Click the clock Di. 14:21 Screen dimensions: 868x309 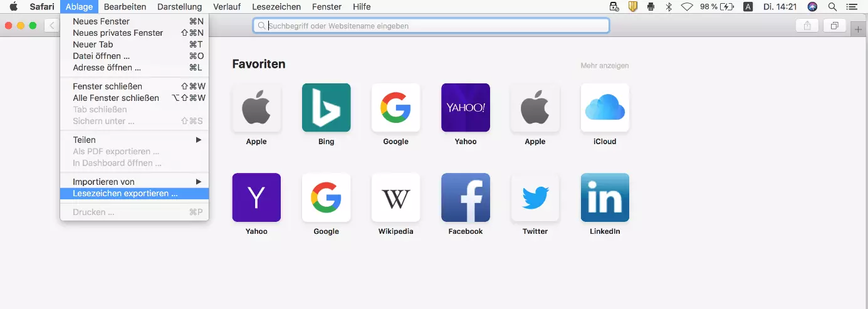(x=780, y=7)
